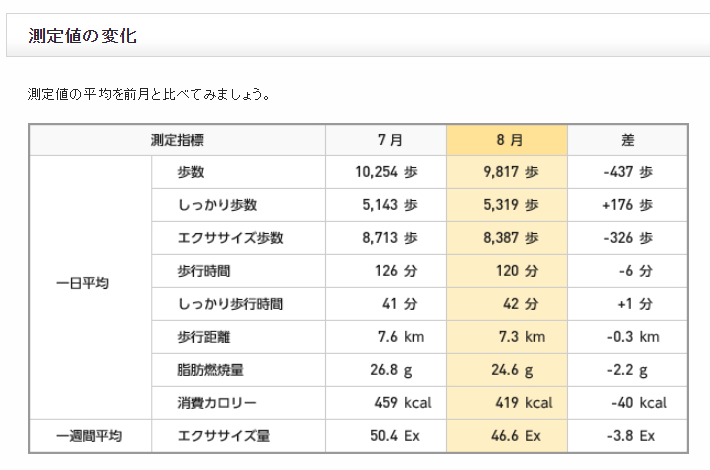Select the highlighted 8月 column header
Viewport: 710px width, 470px height.
[x=509, y=140]
